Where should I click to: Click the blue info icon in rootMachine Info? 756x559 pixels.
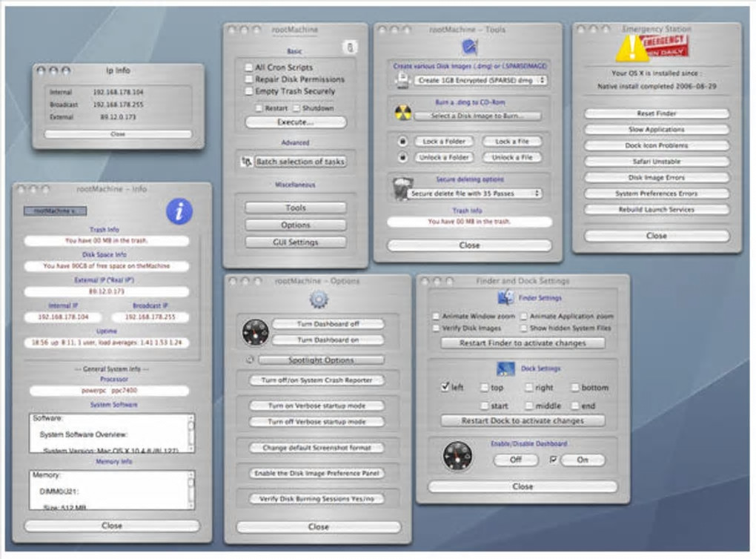click(x=179, y=211)
